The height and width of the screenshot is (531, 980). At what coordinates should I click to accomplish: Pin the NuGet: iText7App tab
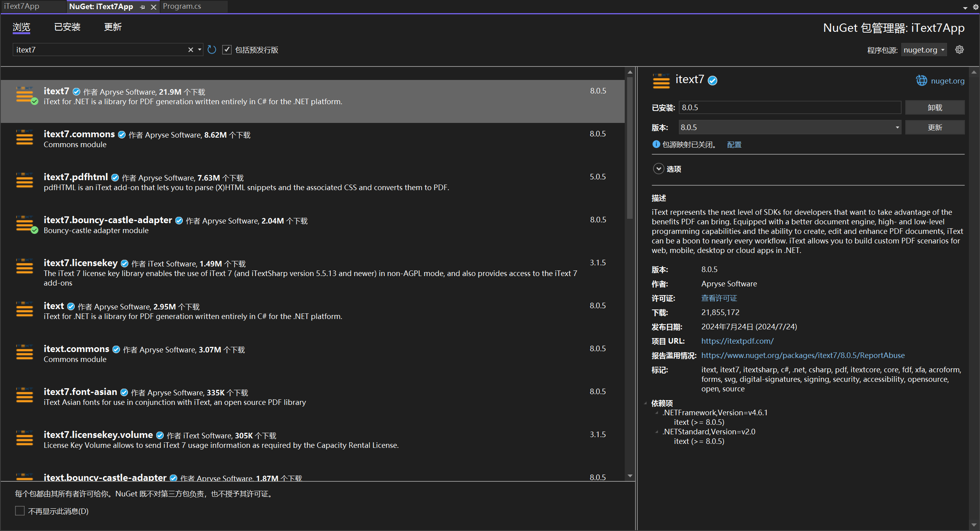coord(143,7)
